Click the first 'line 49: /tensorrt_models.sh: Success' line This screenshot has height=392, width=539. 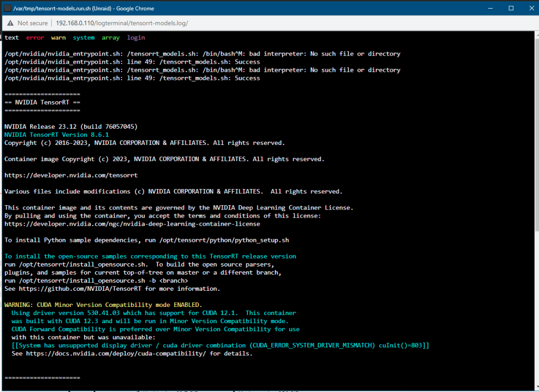point(133,62)
